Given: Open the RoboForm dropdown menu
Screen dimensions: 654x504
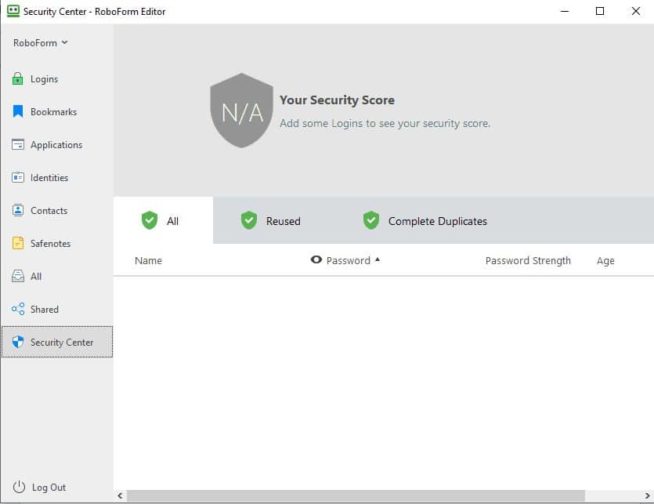Looking at the screenshot, I should [40, 43].
